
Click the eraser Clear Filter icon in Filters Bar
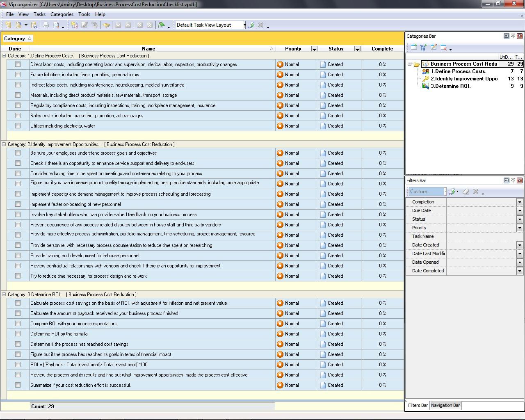(466, 192)
